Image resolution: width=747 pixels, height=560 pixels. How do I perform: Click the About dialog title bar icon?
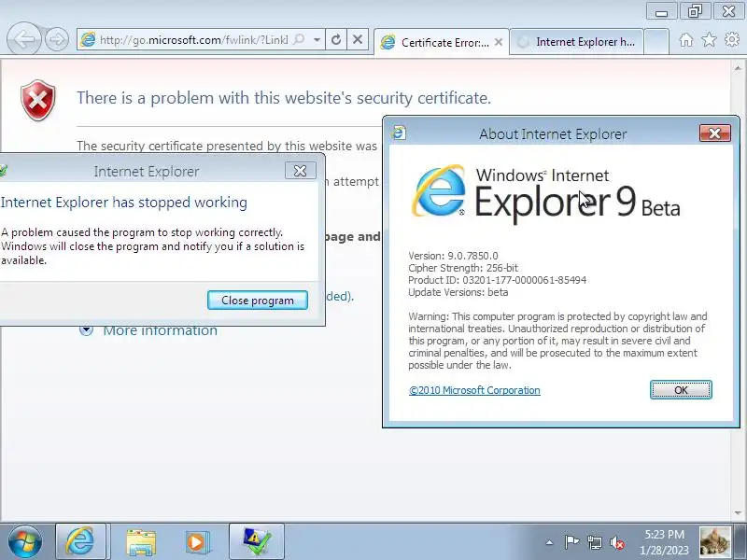coord(399,133)
